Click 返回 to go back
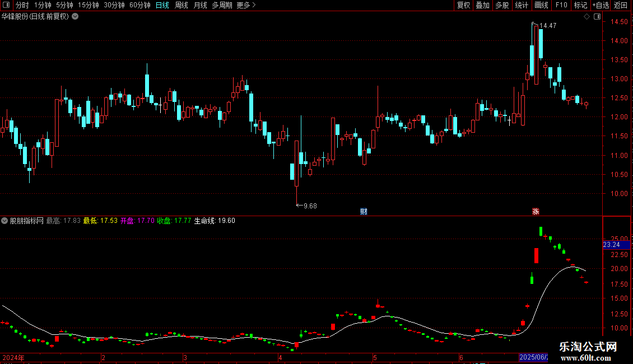This screenshot has height=364, width=633. [621, 5]
